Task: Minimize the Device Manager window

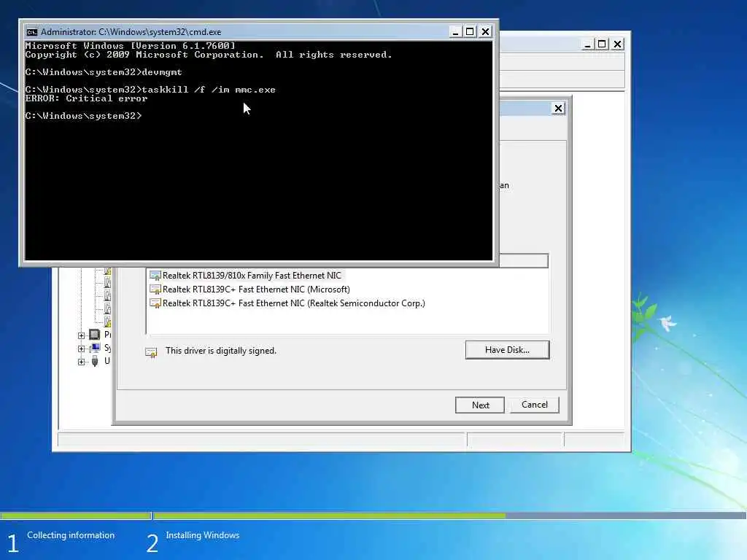Action: (x=587, y=44)
